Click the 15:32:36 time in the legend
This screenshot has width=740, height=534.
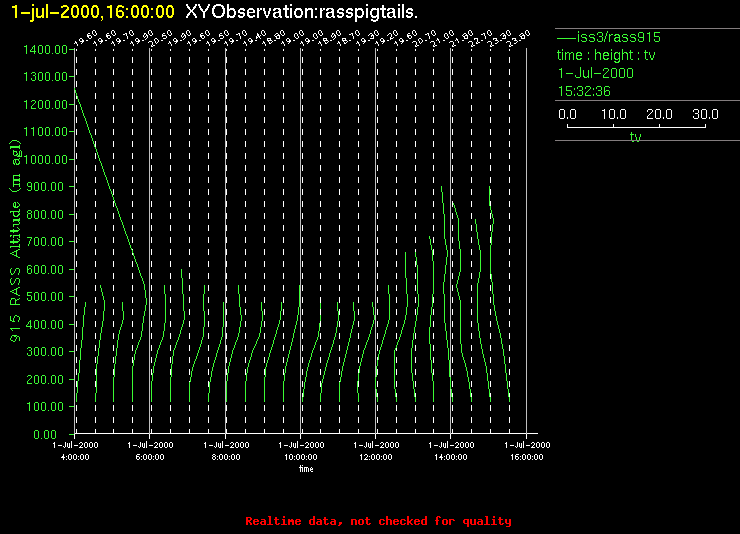click(584, 91)
